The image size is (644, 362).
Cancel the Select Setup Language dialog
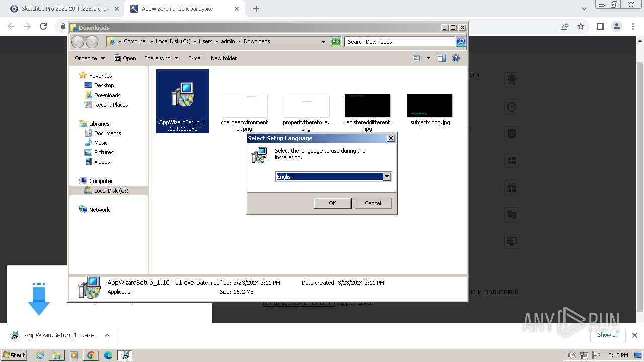373,203
